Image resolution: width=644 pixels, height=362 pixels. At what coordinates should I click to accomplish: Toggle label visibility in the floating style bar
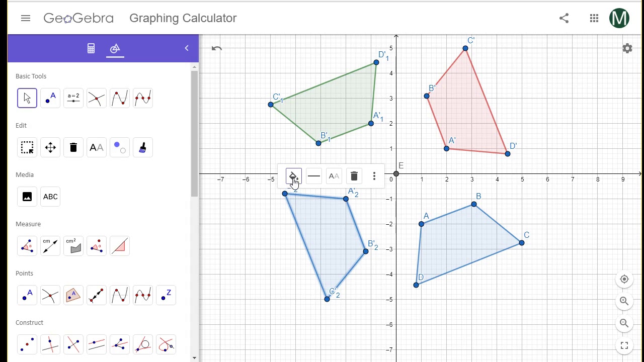tap(334, 176)
